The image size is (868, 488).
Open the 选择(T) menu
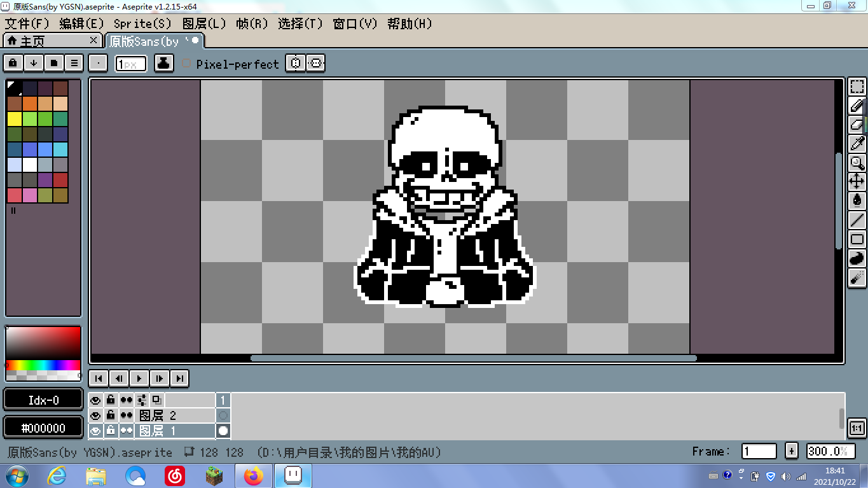pyautogui.click(x=300, y=24)
